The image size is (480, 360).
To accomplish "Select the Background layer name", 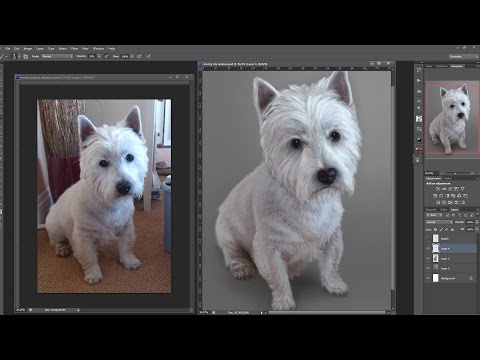I will coord(448,278).
